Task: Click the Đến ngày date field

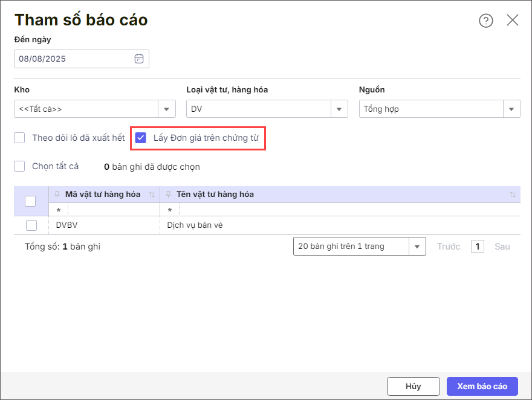Action: tap(82, 59)
